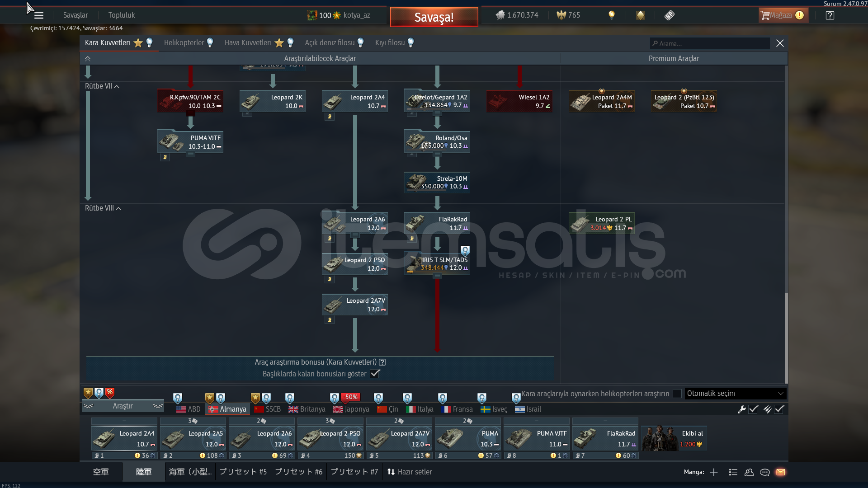Select the Strela-10M vehicle card
Image resolution: width=868 pixels, height=488 pixels.
(x=437, y=183)
